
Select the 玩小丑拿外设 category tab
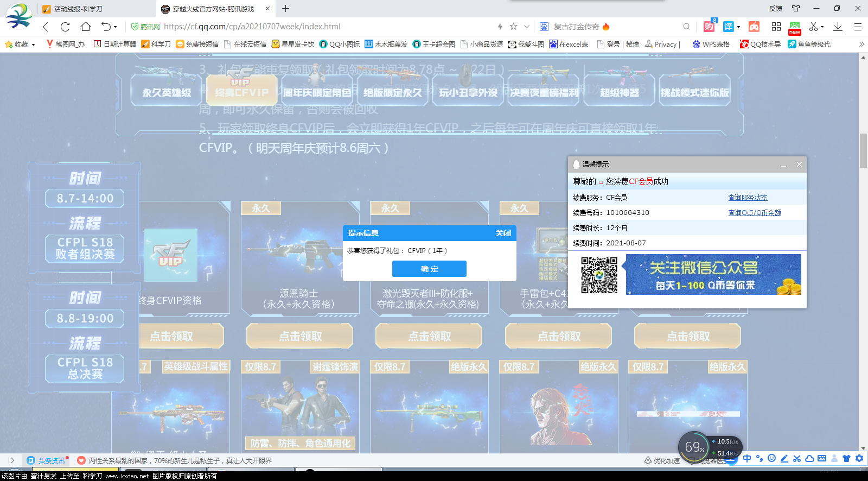[x=468, y=90]
